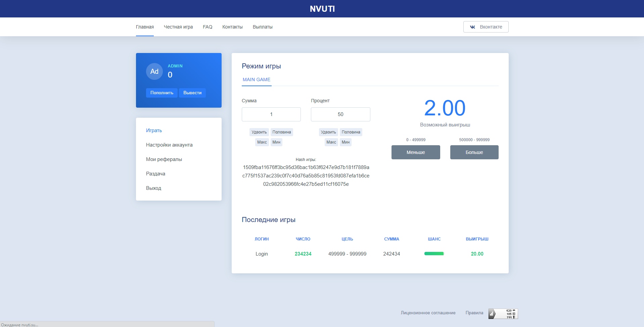Click Мин under the Сумма field
Viewport: 644px width, 327px height.
click(x=276, y=142)
